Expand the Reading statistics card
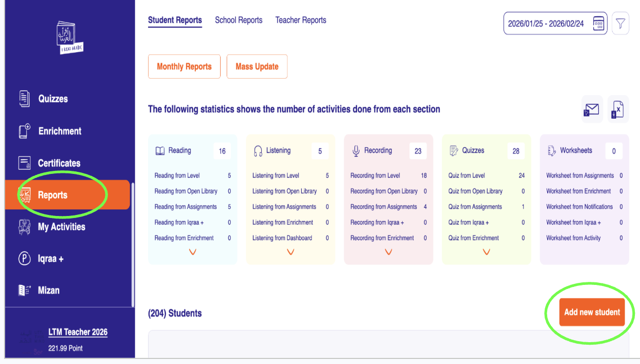640x364 pixels. coord(192,252)
